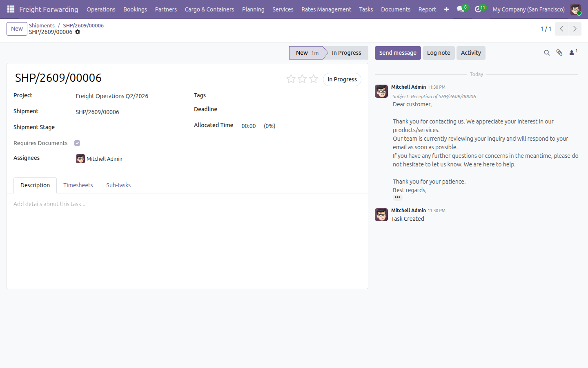Click the Tags field
This screenshot has height=368, width=588.
301,96
